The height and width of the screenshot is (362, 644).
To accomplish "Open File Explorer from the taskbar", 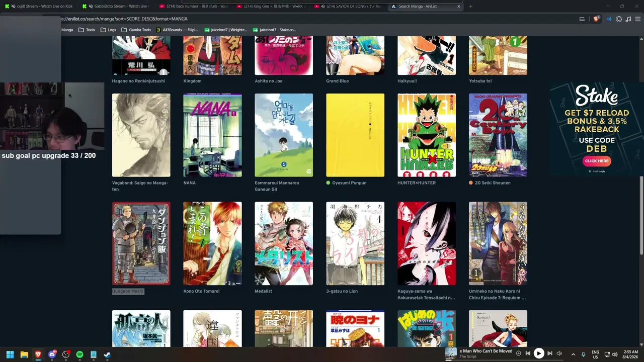I will pos(24,354).
